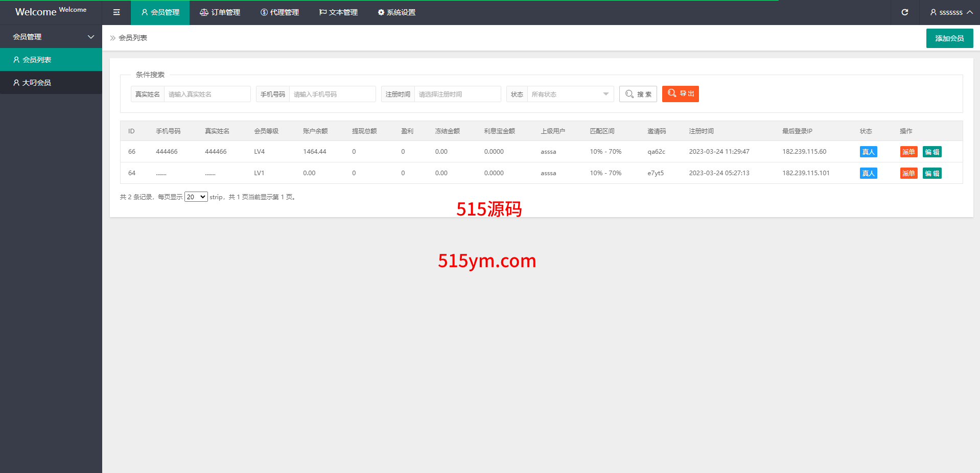Open 系统设置 with gear icon
980x473 pixels.
click(396, 12)
